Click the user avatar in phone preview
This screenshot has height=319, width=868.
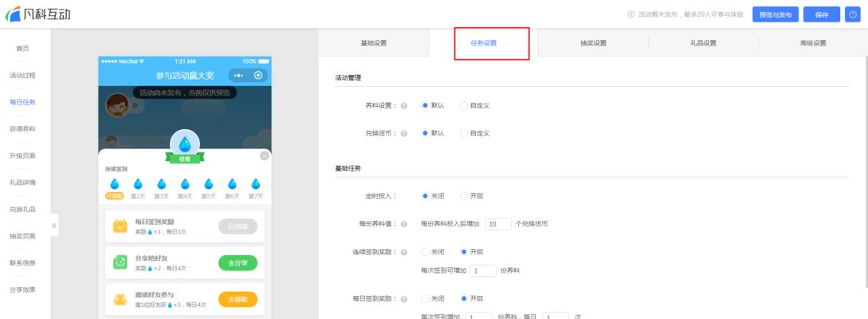(x=117, y=104)
